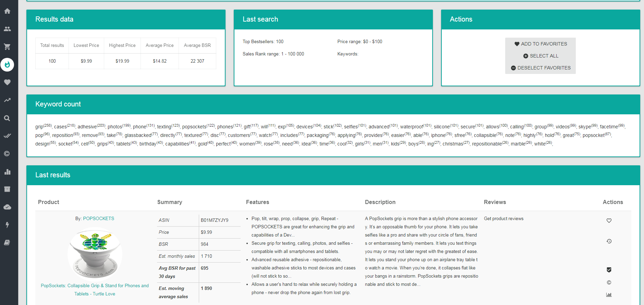Open the bar chart sidebar icon
Viewport: 644px width, 305px height.
(x=7, y=171)
